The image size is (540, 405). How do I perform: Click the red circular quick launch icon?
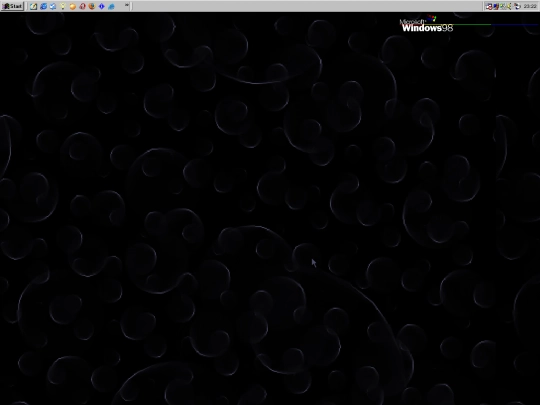82,6
